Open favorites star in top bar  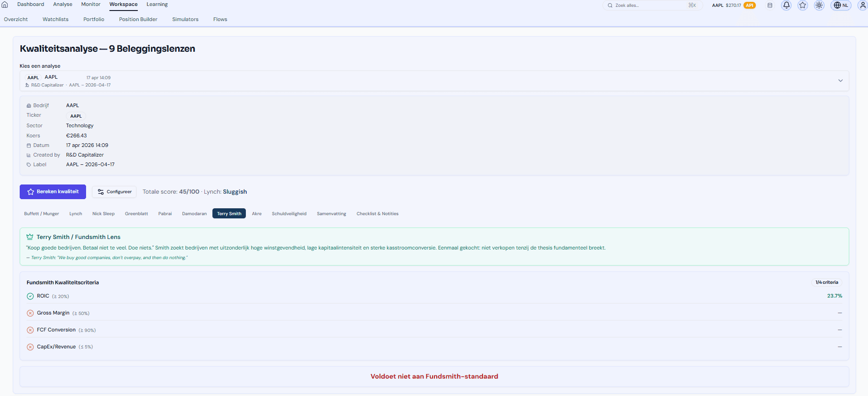tap(803, 5)
